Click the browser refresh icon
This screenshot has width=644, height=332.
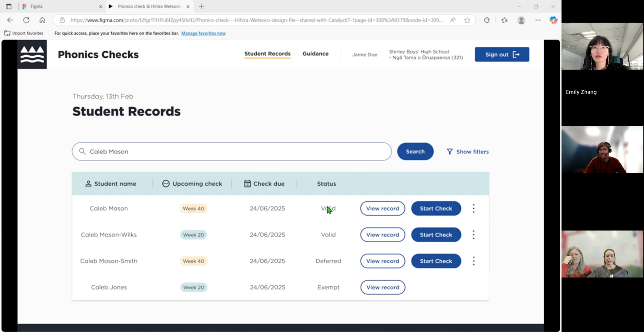pos(26,20)
